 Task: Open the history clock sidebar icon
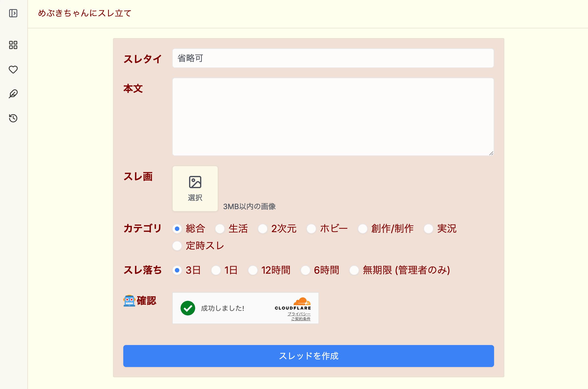pos(13,118)
